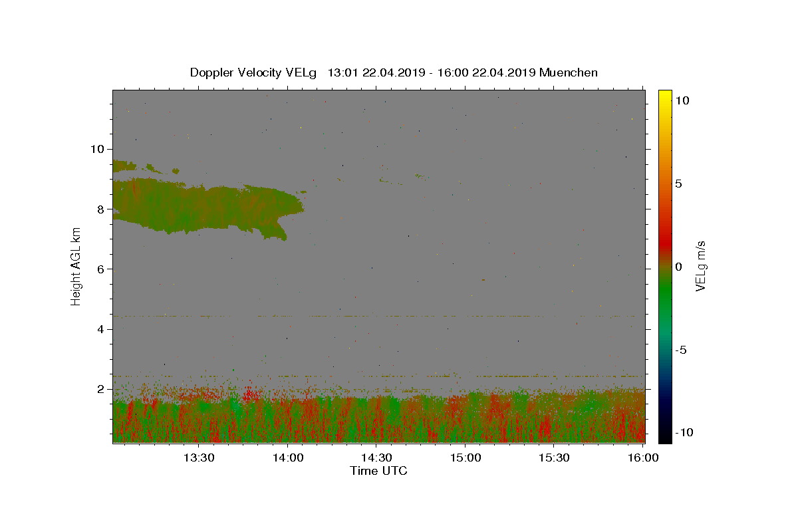Click the colorbar label -5
Screen dimensions: 798x532
[x=682, y=350]
